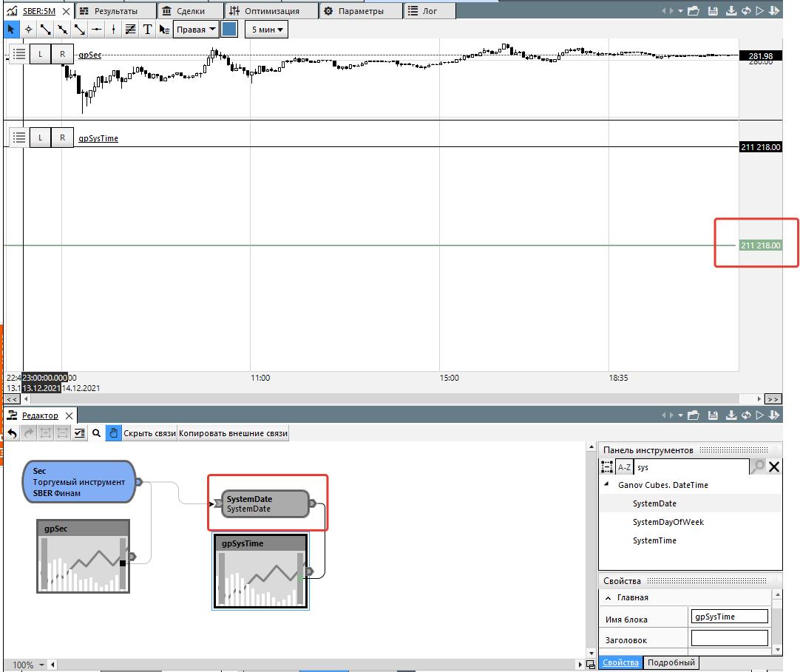Open the 5 мин timeframe dropdown
Viewport: 800px width, 672px height.
[266, 30]
